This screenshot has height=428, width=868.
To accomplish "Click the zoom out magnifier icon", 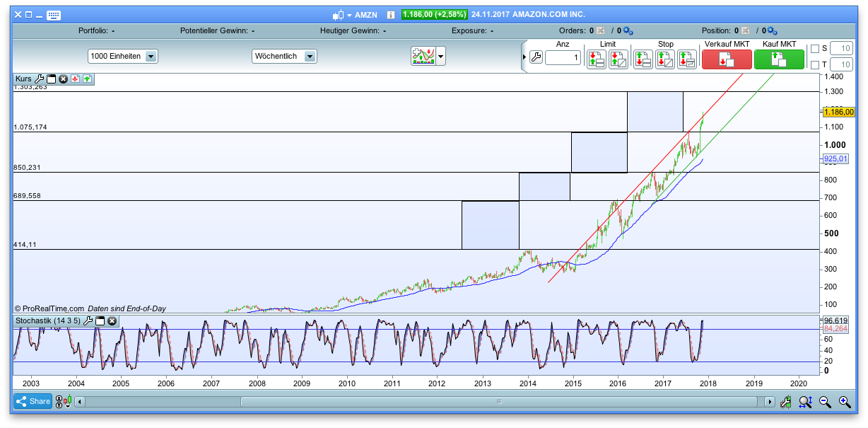I will point(825,402).
